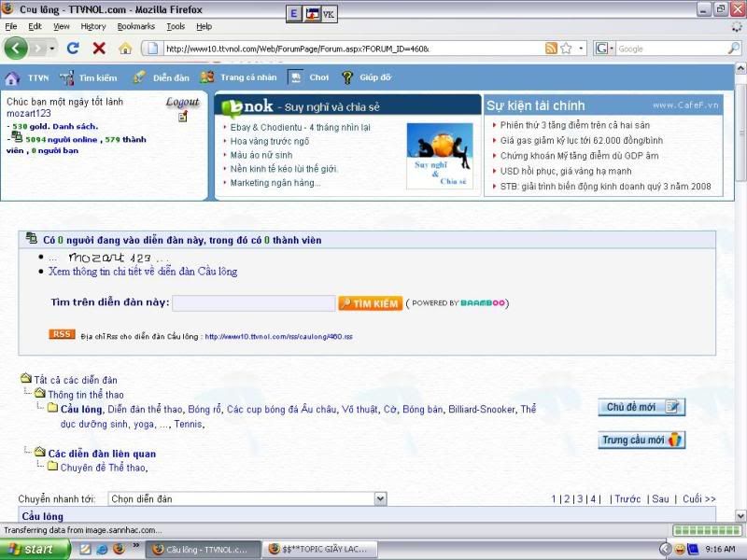747x560 pixels.
Task: Click the page scrollbar down arrow
Action: [740, 515]
